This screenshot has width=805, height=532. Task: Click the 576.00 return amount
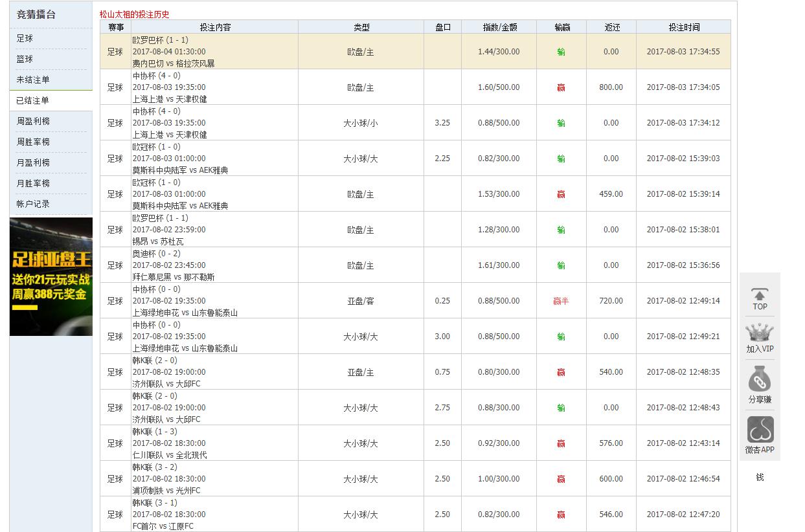pyautogui.click(x=611, y=443)
